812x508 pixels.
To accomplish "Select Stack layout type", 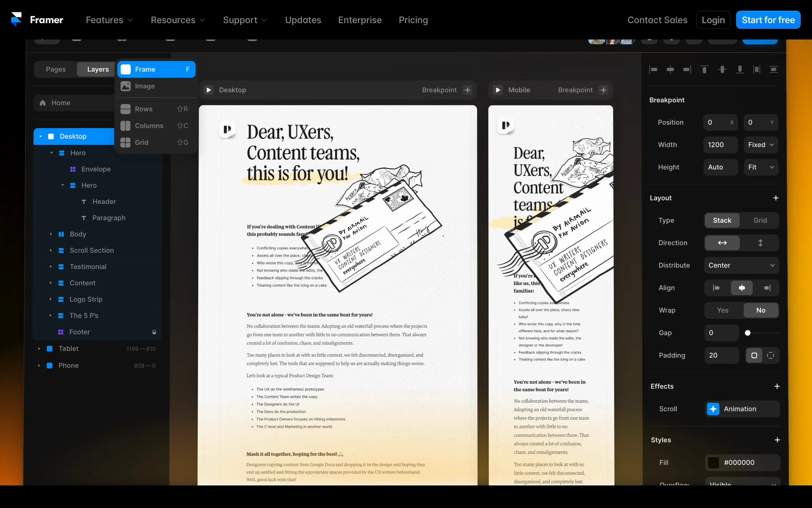I will point(722,221).
